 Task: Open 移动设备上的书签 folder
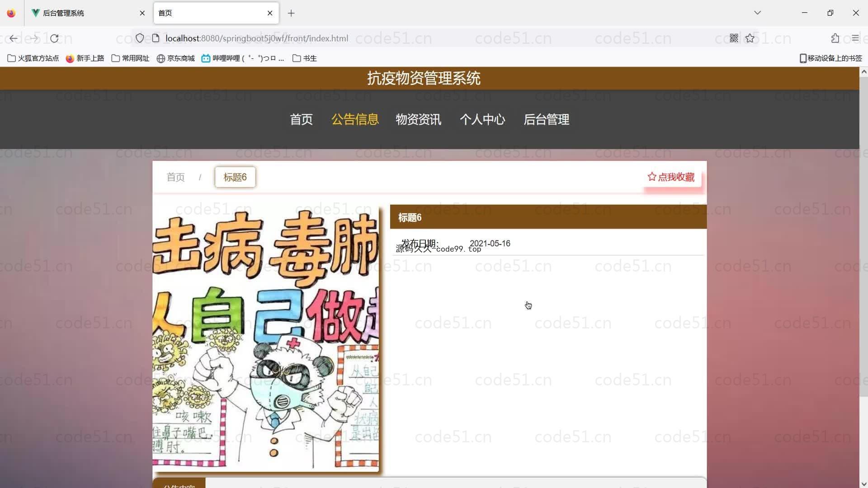coord(830,58)
